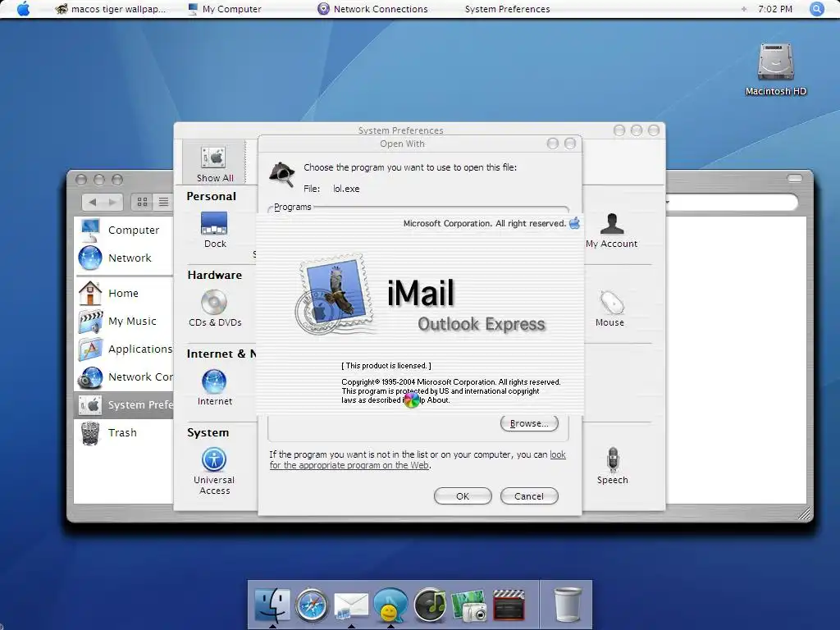Open the Trash can in the dock

coord(568,605)
